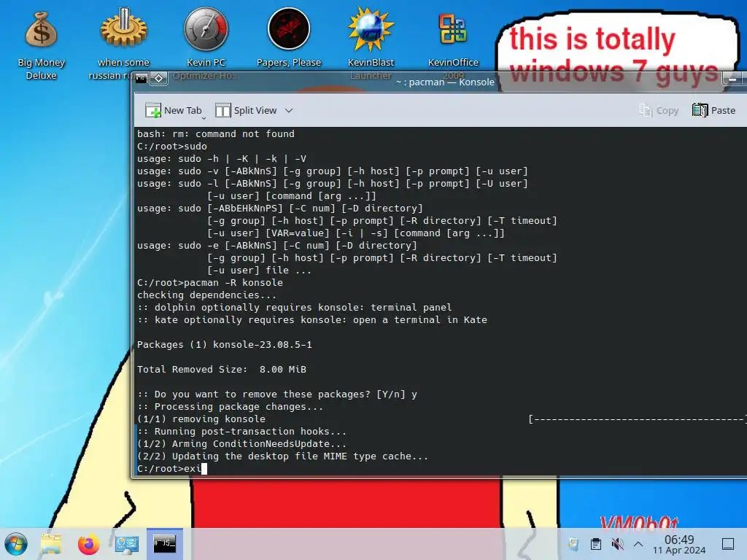Click 'checking dependencies...' terminal text
The height and width of the screenshot is (560, 747).
tap(206, 295)
